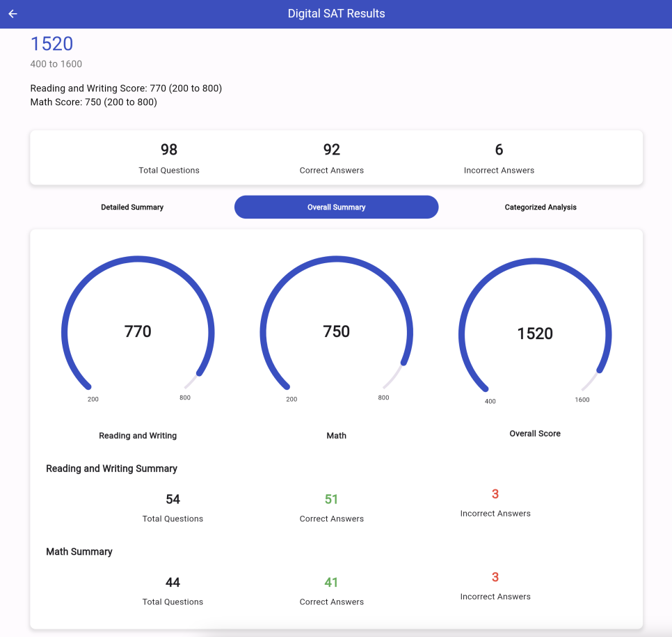
Task: Select the Overall Summary tab
Action: 336,207
